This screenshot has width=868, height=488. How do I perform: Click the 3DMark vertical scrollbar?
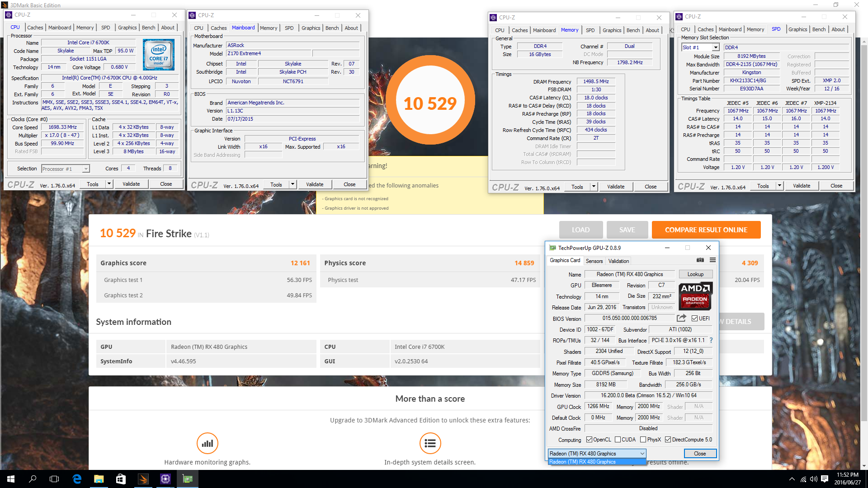coord(864,226)
